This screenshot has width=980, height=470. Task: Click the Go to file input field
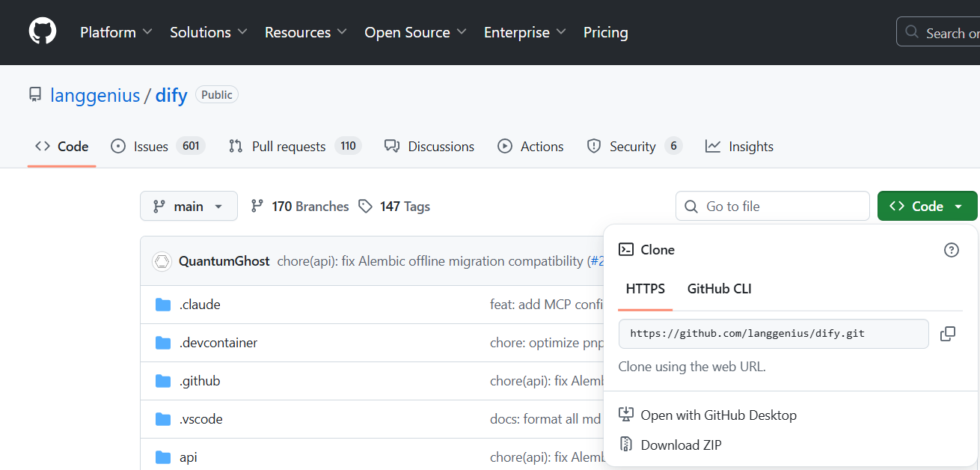[x=772, y=206]
